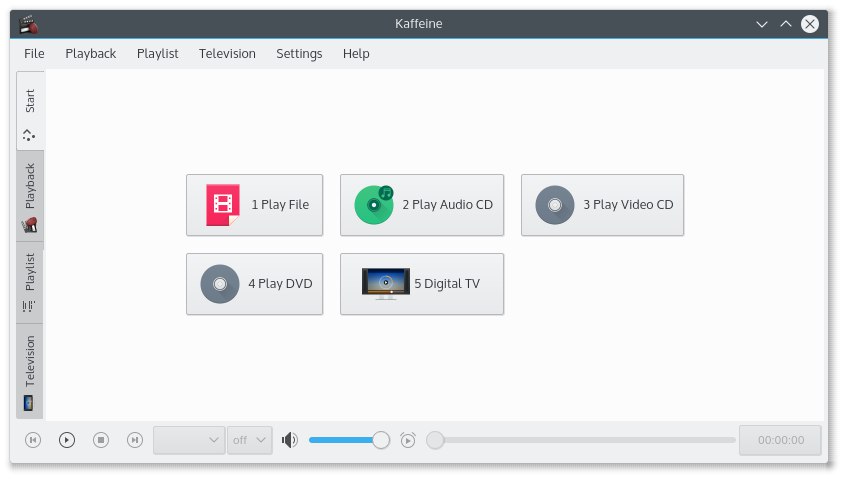
Task: Open the Playback menu
Action: coord(90,54)
